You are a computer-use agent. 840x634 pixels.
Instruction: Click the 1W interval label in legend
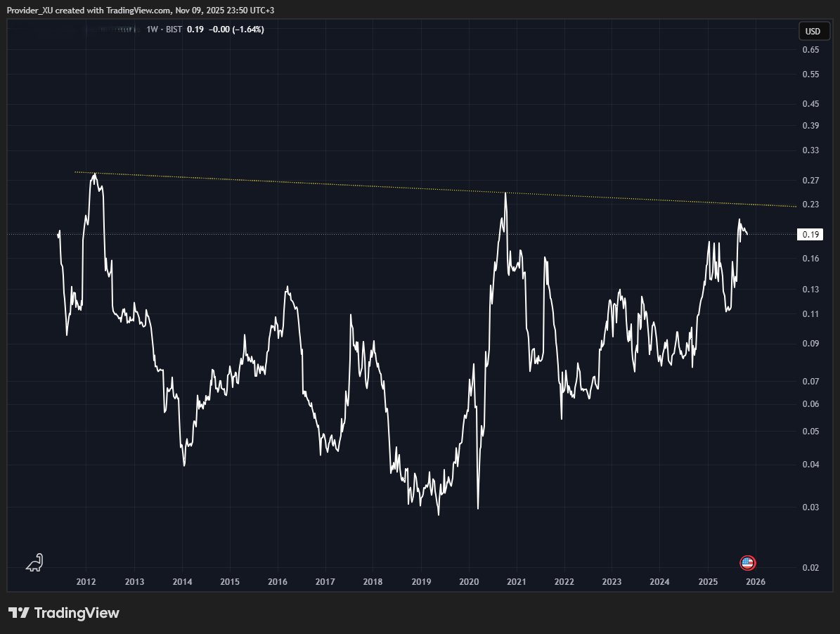pos(152,30)
